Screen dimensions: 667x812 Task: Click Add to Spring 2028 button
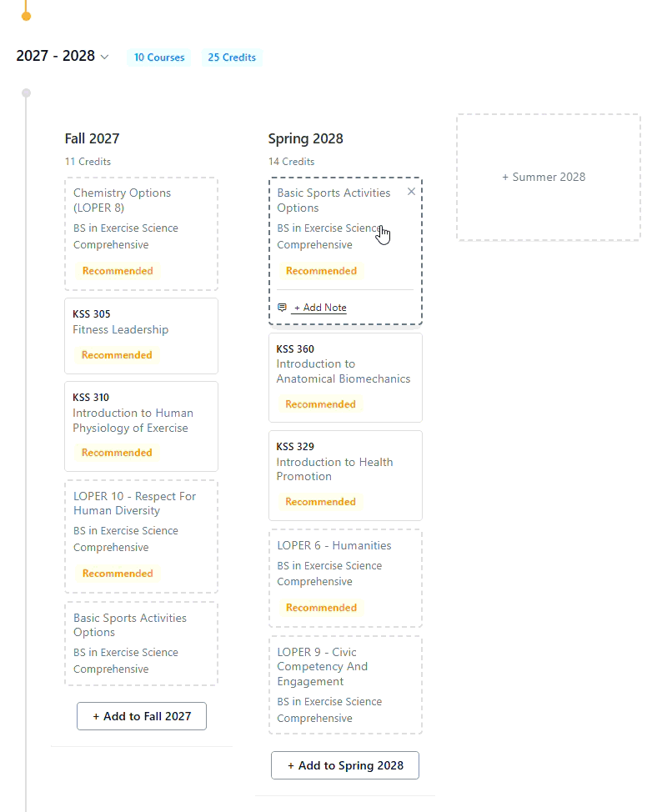pos(345,765)
